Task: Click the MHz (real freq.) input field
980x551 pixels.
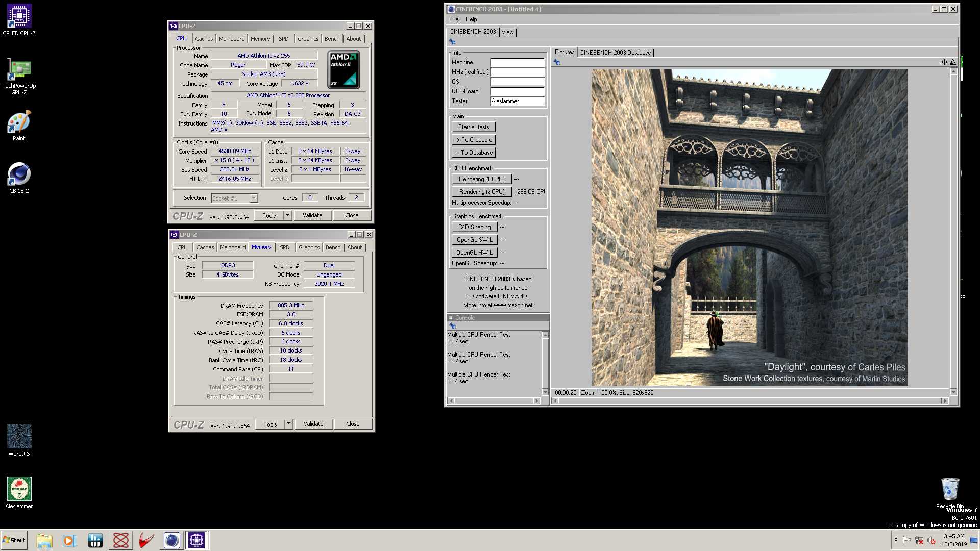Action: click(x=517, y=72)
